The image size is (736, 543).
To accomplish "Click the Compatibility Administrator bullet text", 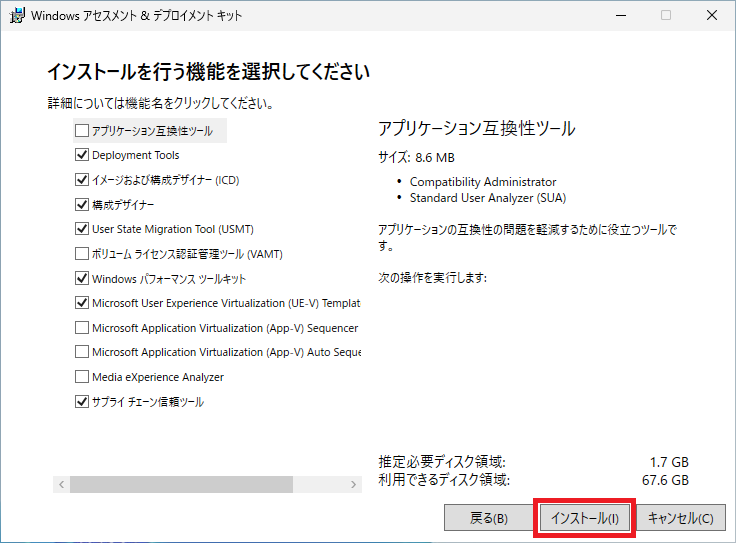I will pos(483,182).
